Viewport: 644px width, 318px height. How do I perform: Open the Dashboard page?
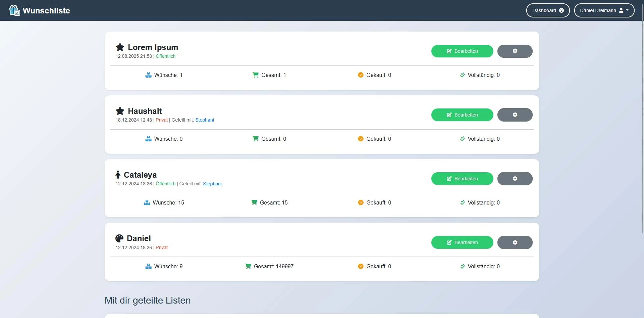[547, 10]
